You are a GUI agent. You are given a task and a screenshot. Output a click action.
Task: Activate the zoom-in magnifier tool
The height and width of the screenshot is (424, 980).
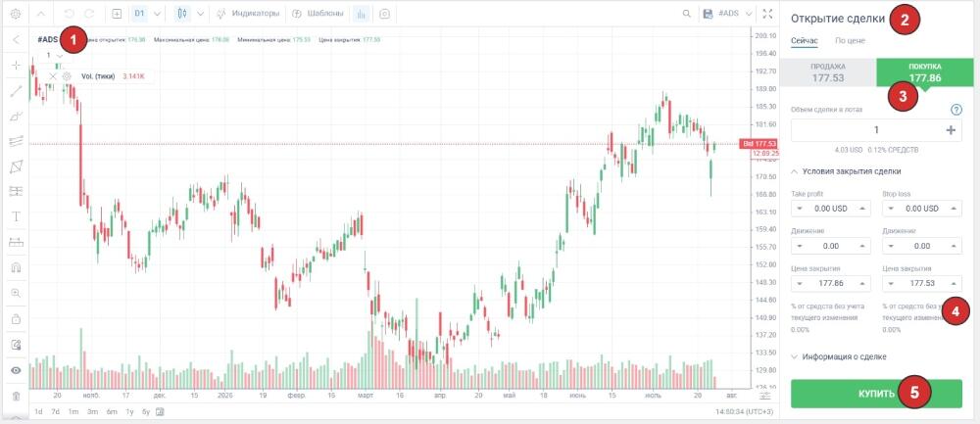coord(17,293)
